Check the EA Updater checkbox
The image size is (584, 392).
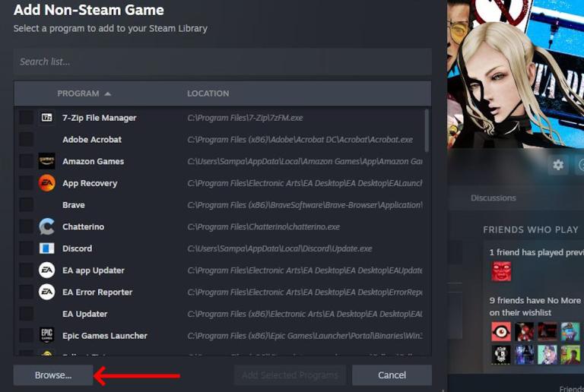pyautogui.click(x=26, y=314)
